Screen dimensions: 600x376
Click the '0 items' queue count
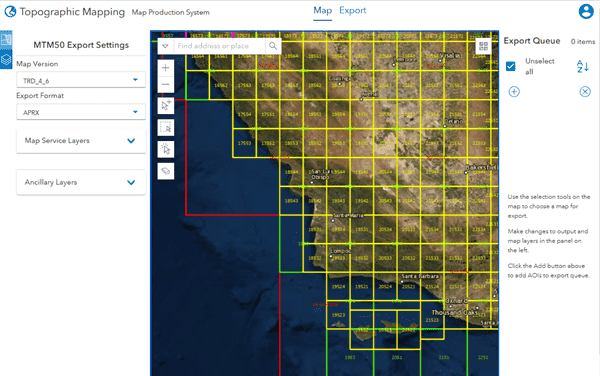click(583, 41)
